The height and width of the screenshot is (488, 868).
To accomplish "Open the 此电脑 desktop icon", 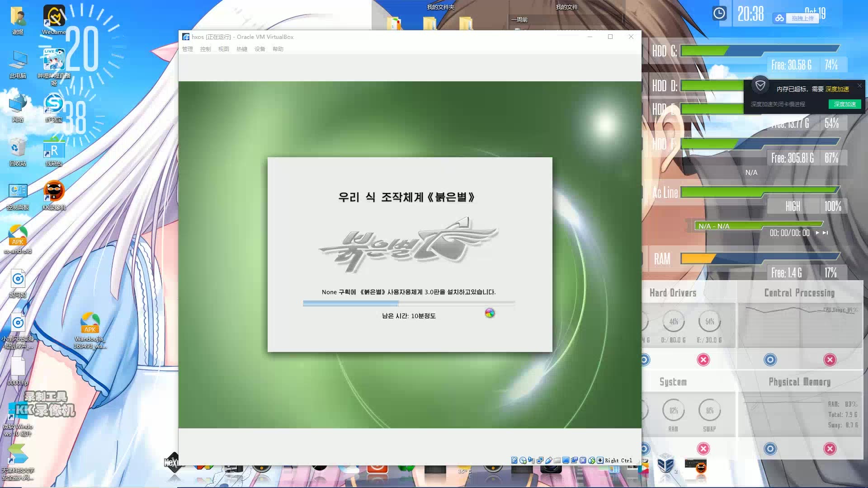I will click(x=18, y=65).
